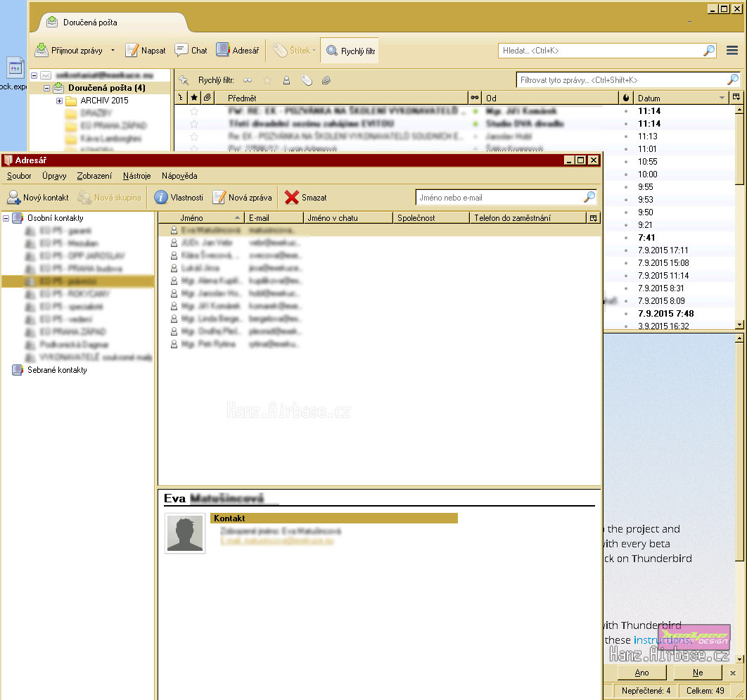Open the Nástroje menu in Adresář

[136, 176]
